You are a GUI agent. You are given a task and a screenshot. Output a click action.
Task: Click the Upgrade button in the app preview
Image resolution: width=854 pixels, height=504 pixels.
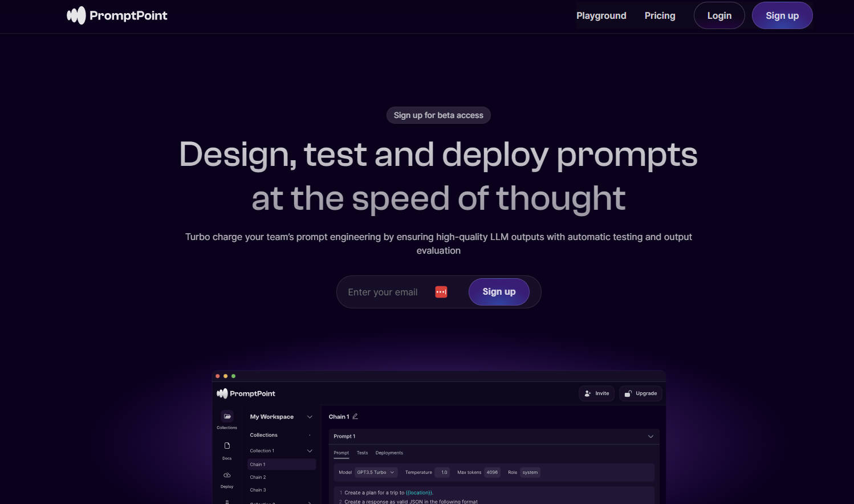pyautogui.click(x=641, y=393)
